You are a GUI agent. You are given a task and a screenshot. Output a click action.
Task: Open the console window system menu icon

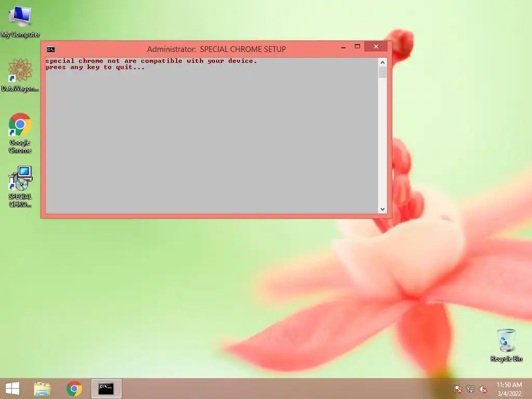[x=51, y=49]
